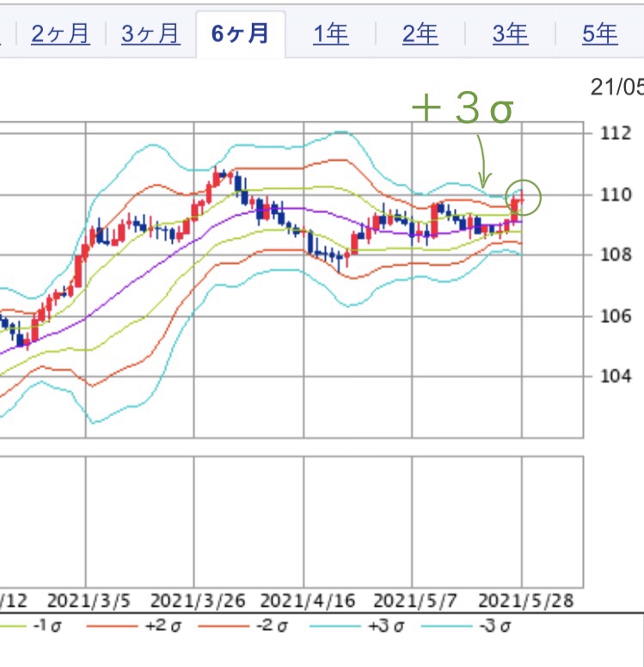Switch to the 2ヶ月 chart period
644x667 pixels.
click(x=60, y=34)
